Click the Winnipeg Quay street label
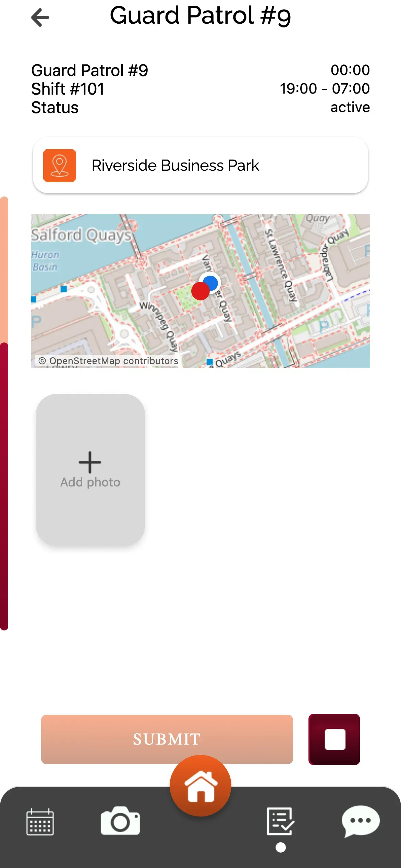Viewport: 401px width, 868px height. 159,327
